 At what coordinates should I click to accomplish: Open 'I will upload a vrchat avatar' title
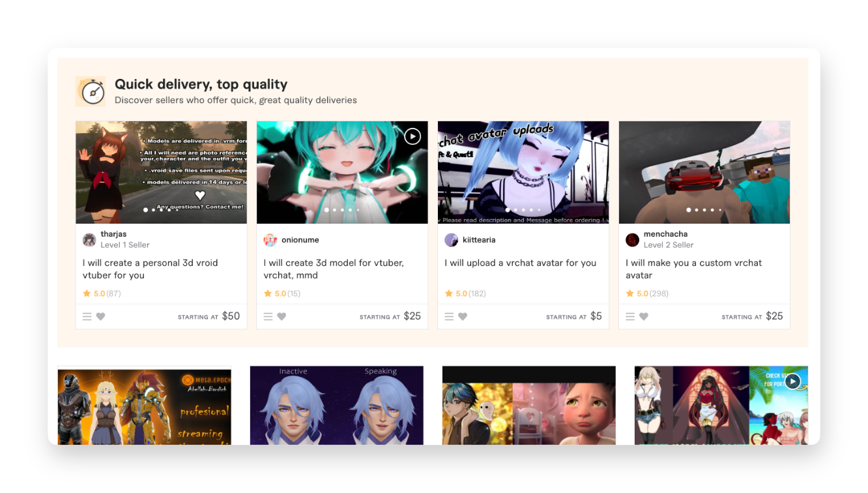(x=521, y=263)
